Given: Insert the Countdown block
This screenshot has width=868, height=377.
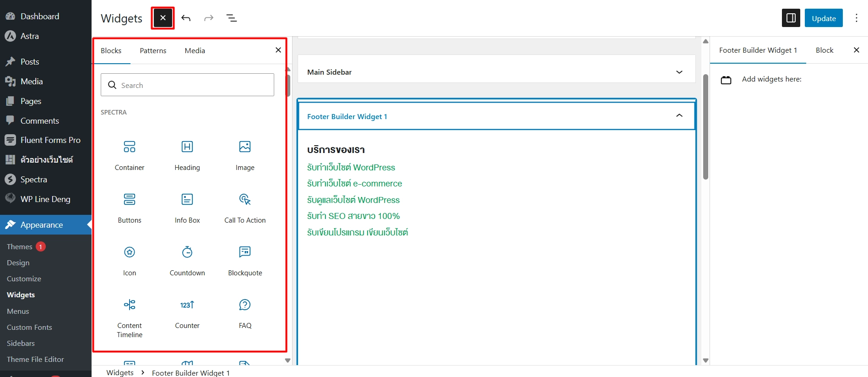Looking at the screenshot, I should point(187,261).
